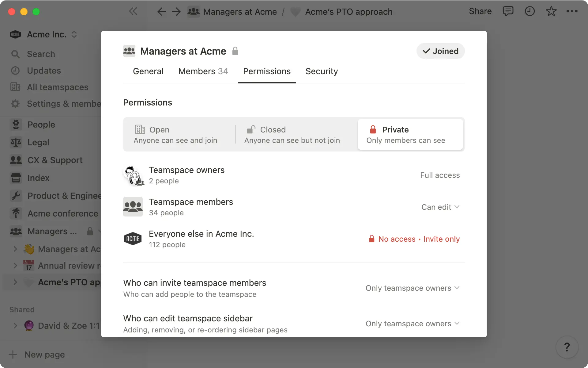
Task: Open the comments panel icon
Action: pos(508,11)
